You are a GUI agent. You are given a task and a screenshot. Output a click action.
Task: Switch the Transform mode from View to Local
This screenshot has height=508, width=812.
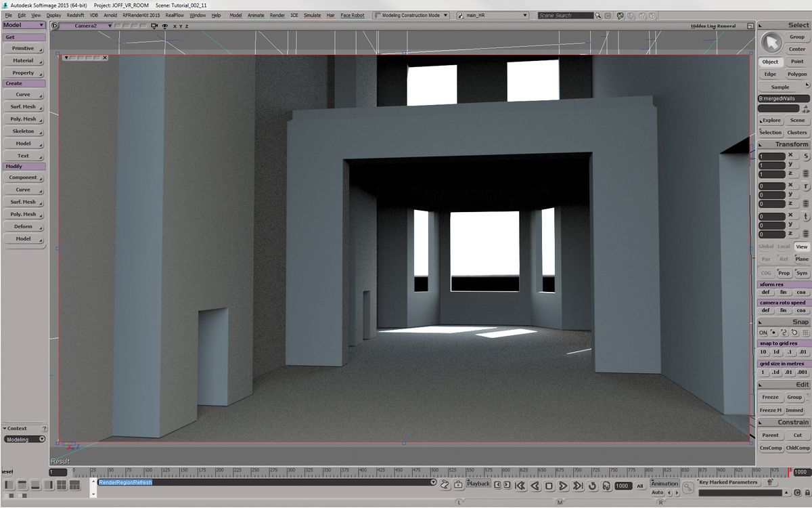pos(784,247)
